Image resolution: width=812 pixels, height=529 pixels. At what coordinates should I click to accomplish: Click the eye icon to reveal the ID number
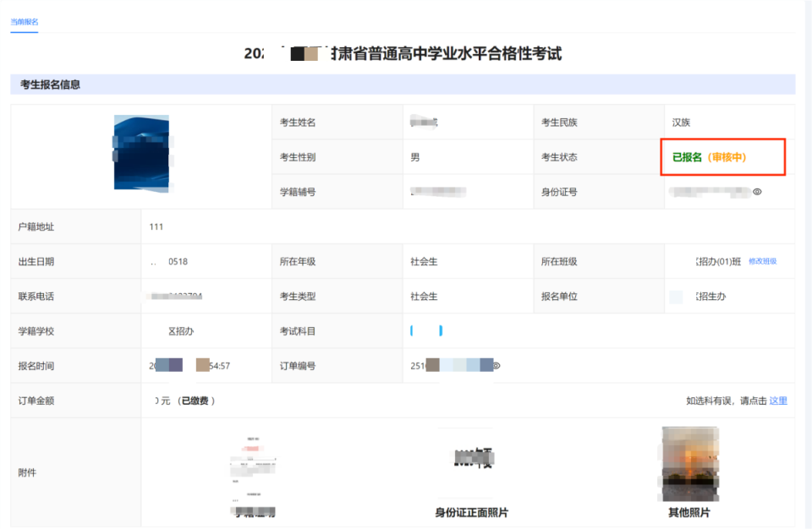coord(757,192)
